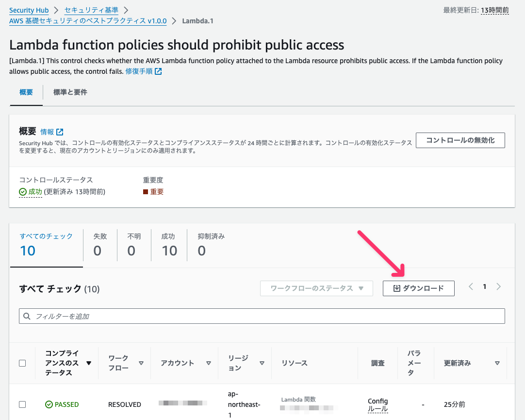Image resolution: width=525 pixels, height=420 pixels.
Task: Open 修復手順 via its external link icon
Action: click(158, 71)
